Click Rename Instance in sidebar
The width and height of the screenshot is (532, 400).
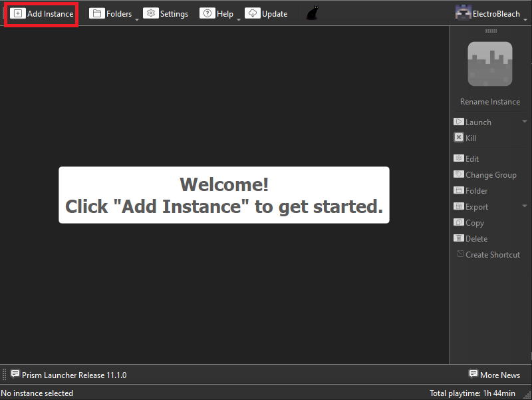point(490,102)
